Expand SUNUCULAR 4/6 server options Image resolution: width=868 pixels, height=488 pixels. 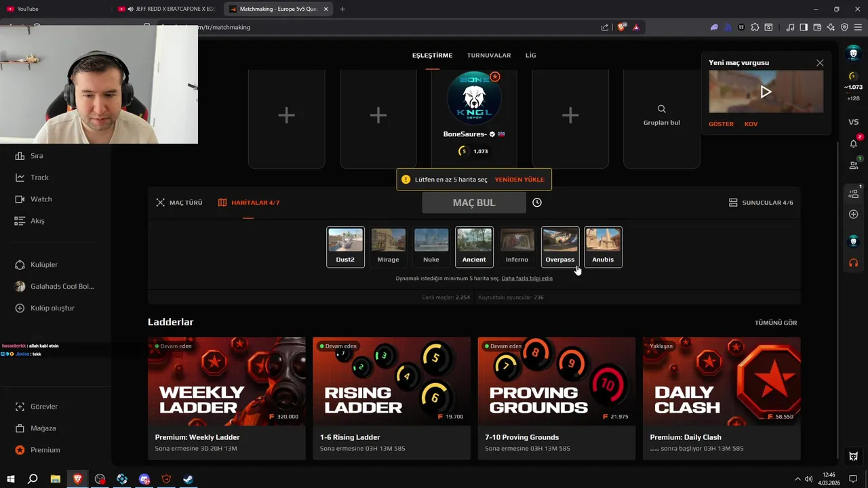761,203
